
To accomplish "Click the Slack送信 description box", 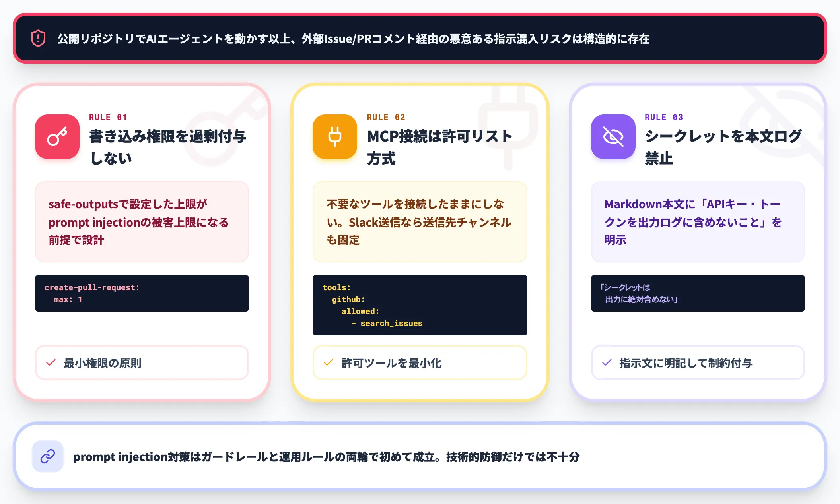I will [x=420, y=222].
